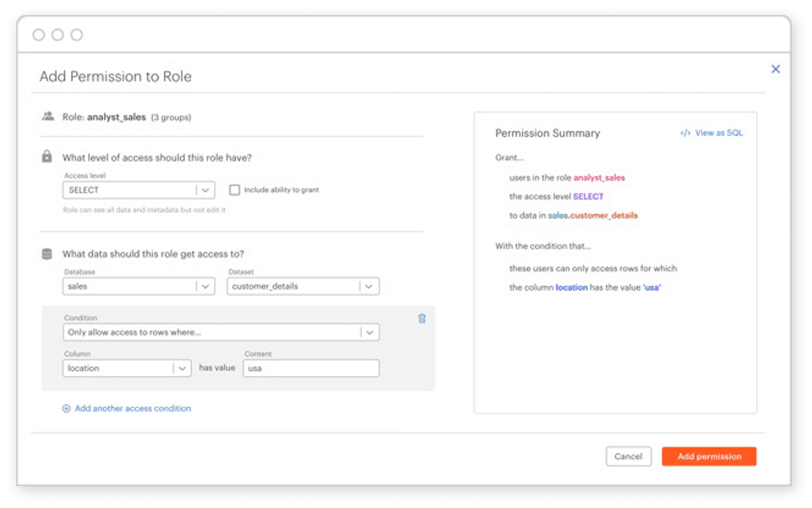Screen dimensions: 812x508
Task: Click the third window control circle
Action: (x=77, y=35)
